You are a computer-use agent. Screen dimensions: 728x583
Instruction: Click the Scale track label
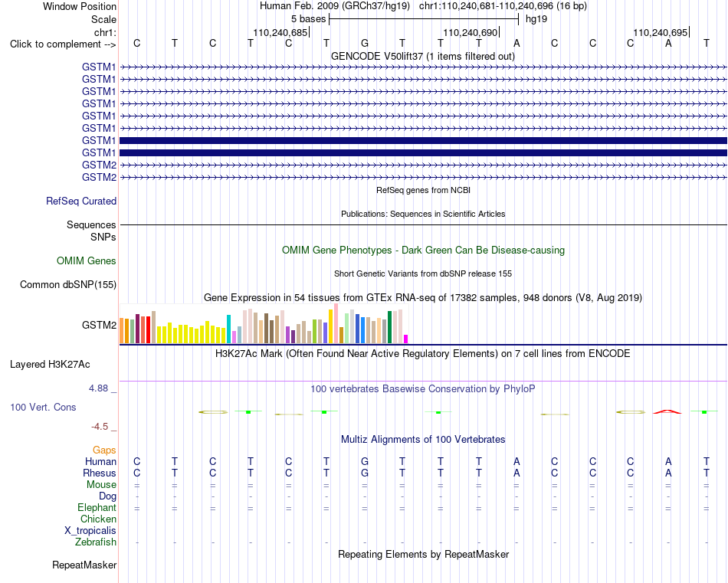(x=103, y=19)
